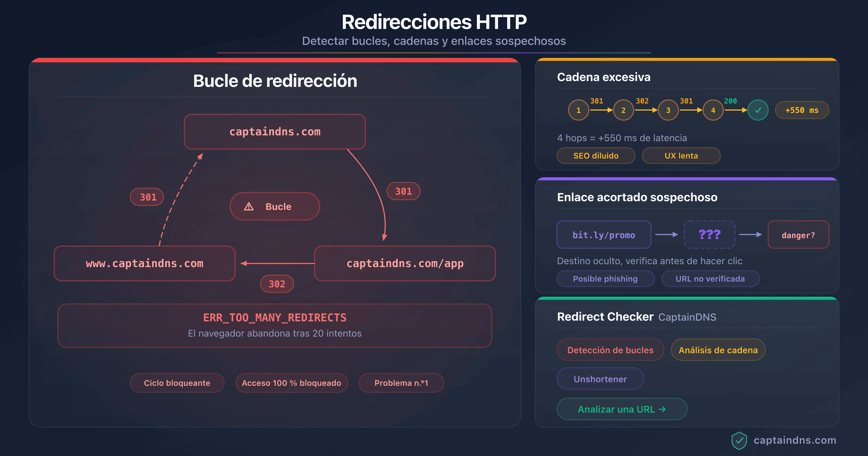Click the Ciclo bloqueante tag

177,383
